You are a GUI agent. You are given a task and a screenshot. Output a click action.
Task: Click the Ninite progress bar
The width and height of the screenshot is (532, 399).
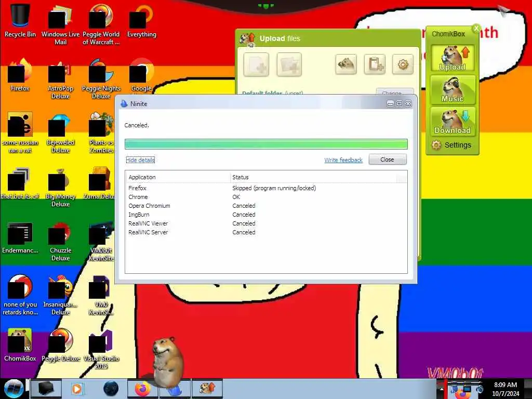click(266, 144)
